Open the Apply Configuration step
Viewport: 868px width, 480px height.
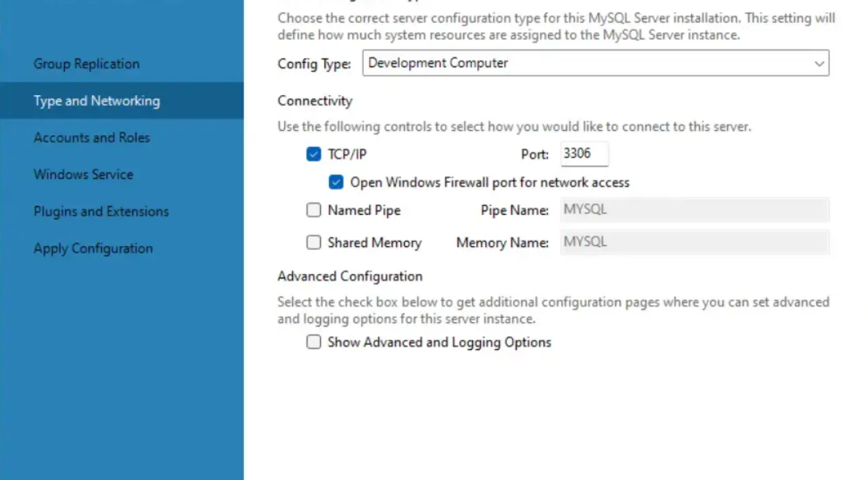[93, 248]
